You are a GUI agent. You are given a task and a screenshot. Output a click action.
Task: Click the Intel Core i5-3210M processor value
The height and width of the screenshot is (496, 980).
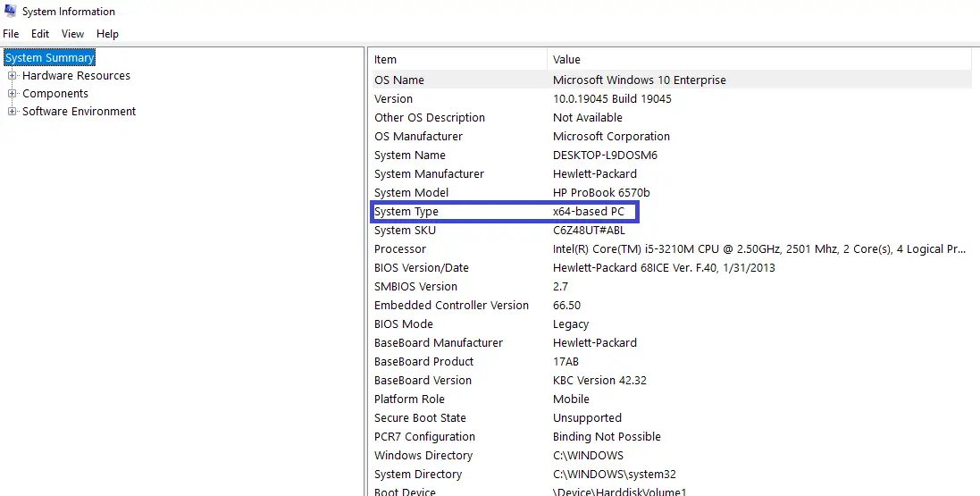(x=759, y=249)
